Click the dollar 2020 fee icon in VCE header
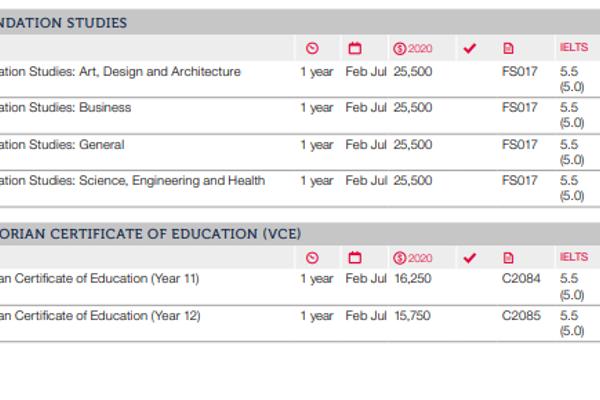Viewport: 600px width, 400px height. pos(413,258)
